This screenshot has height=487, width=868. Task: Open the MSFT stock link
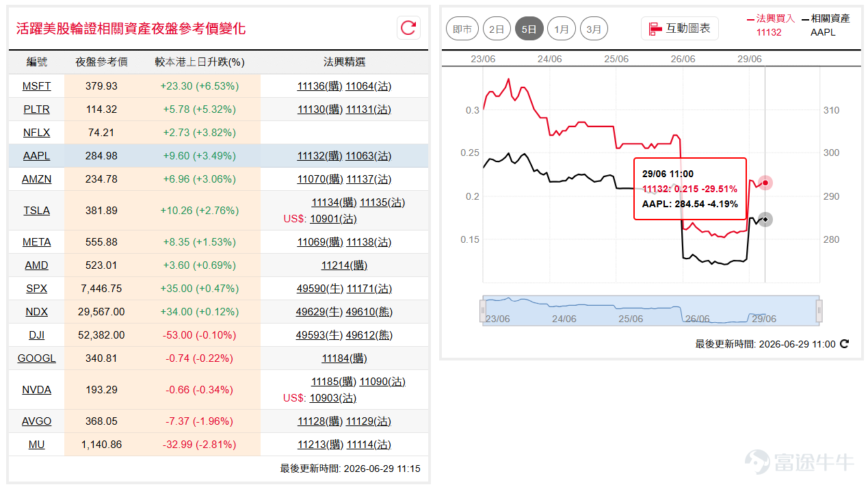37,86
